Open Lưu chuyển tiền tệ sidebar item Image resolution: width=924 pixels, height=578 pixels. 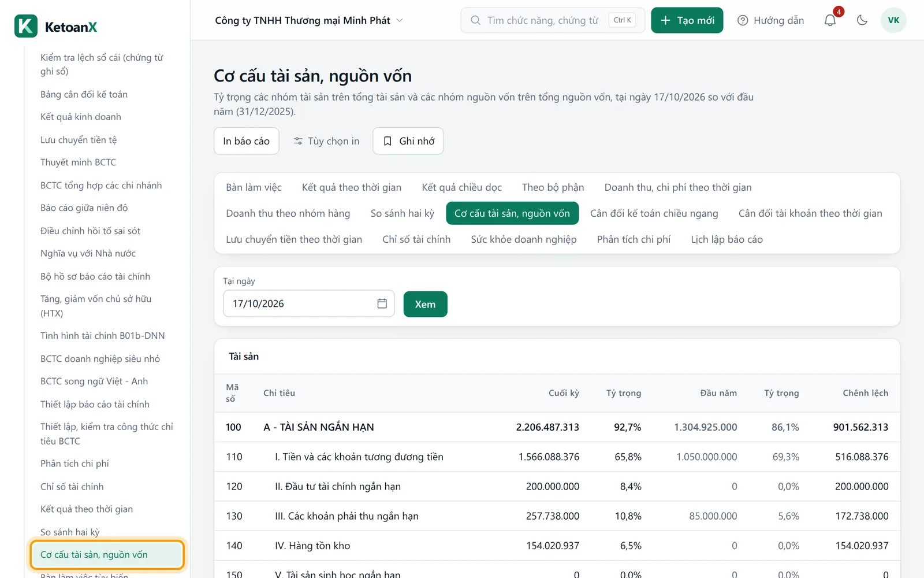pos(79,140)
